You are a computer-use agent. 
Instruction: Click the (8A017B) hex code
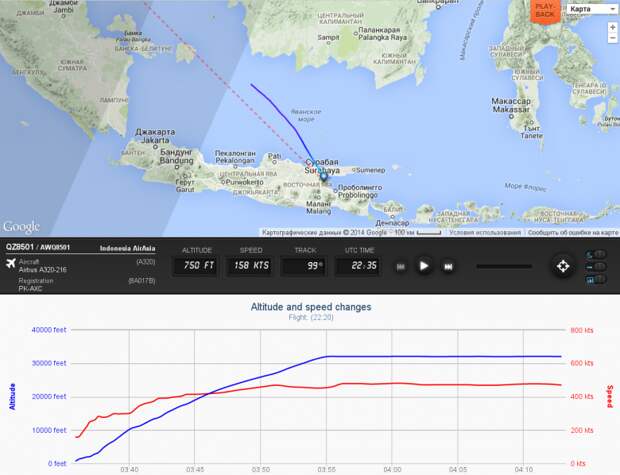point(142,281)
